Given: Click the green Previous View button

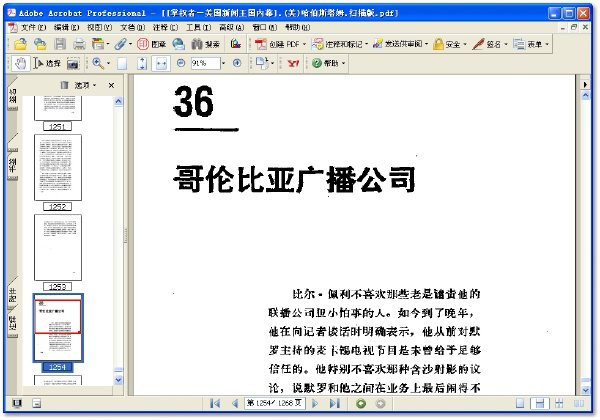Looking at the screenshot, I should coord(361,404).
